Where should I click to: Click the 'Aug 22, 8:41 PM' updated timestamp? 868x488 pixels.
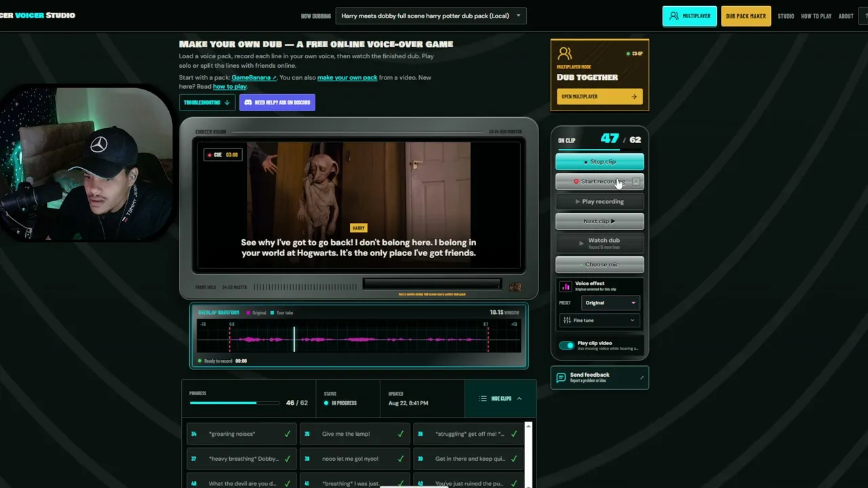tap(408, 403)
